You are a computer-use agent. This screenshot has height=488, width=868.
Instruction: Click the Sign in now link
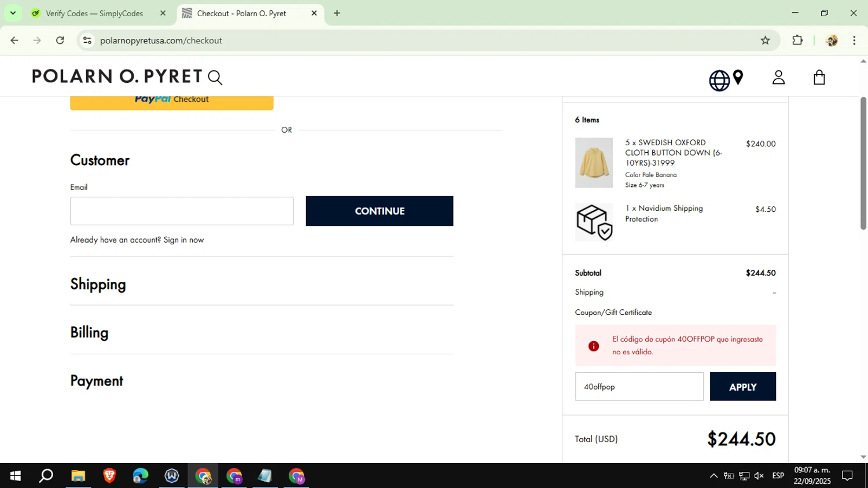tap(183, 240)
